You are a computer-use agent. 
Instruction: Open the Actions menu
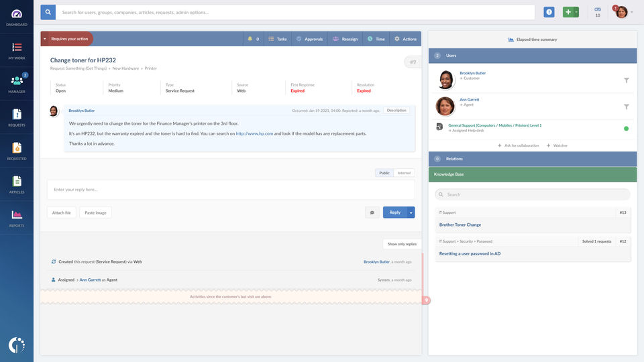coord(405,39)
